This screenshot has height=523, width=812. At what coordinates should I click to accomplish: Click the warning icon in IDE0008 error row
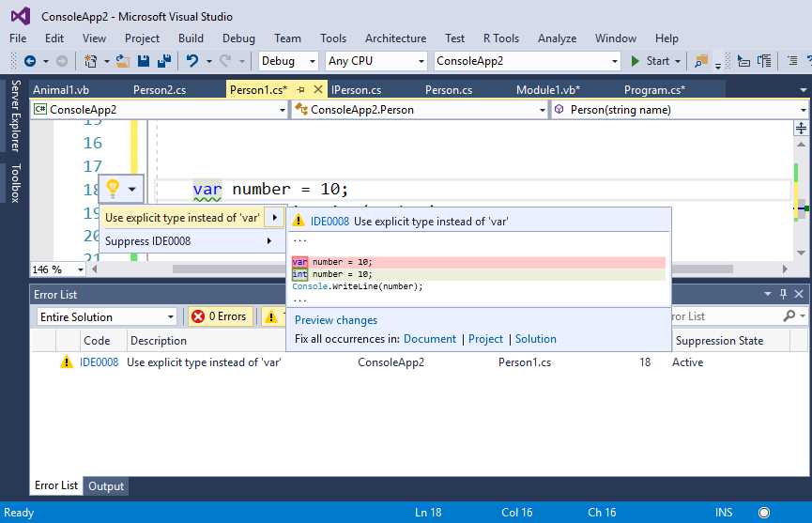67,361
